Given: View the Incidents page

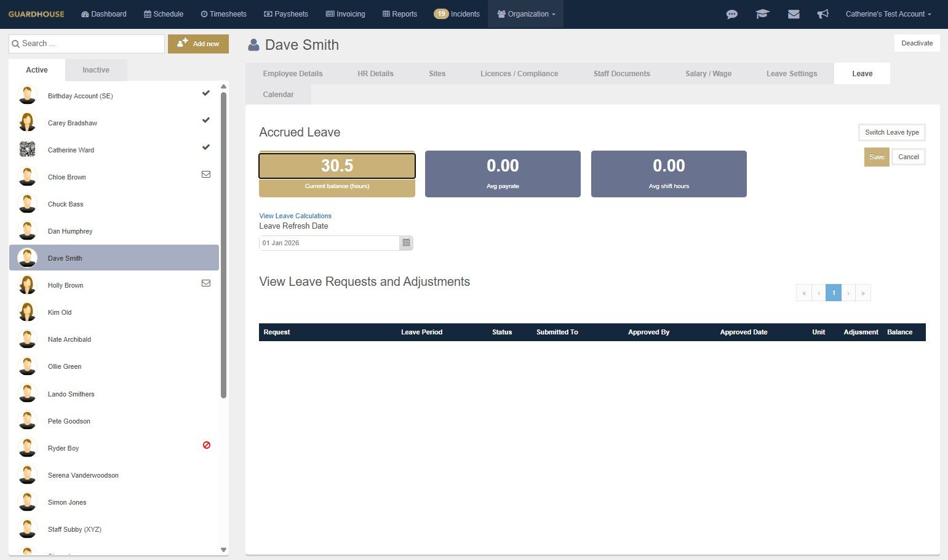Looking at the screenshot, I should tap(456, 14).
